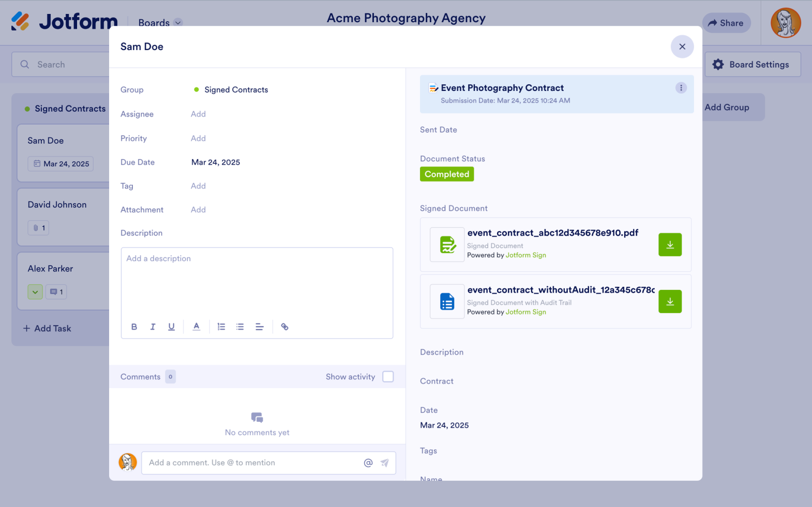
Task: Insert a link in the description
Action: coord(284,327)
